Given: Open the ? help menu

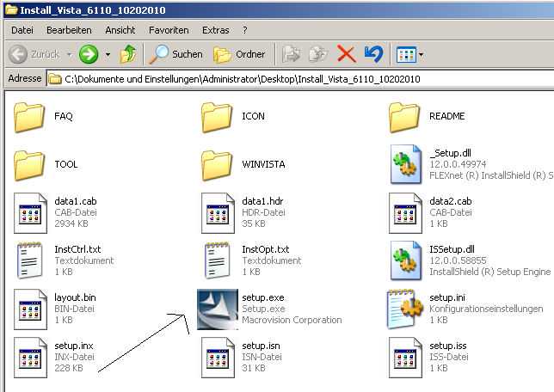Looking at the screenshot, I should (245, 30).
